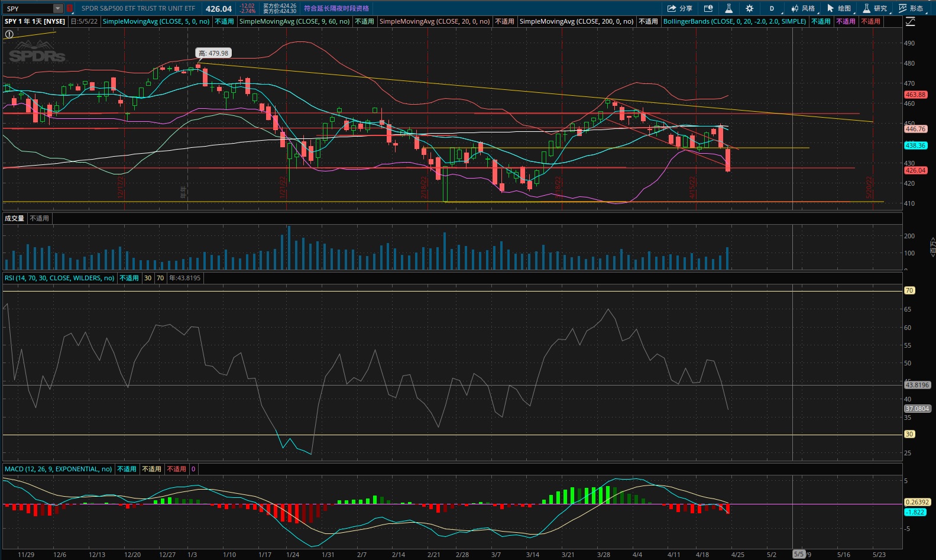Click the BollingerBands study label
Screen dimensions: 936x560
pyautogui.click(x=734, y=21)
